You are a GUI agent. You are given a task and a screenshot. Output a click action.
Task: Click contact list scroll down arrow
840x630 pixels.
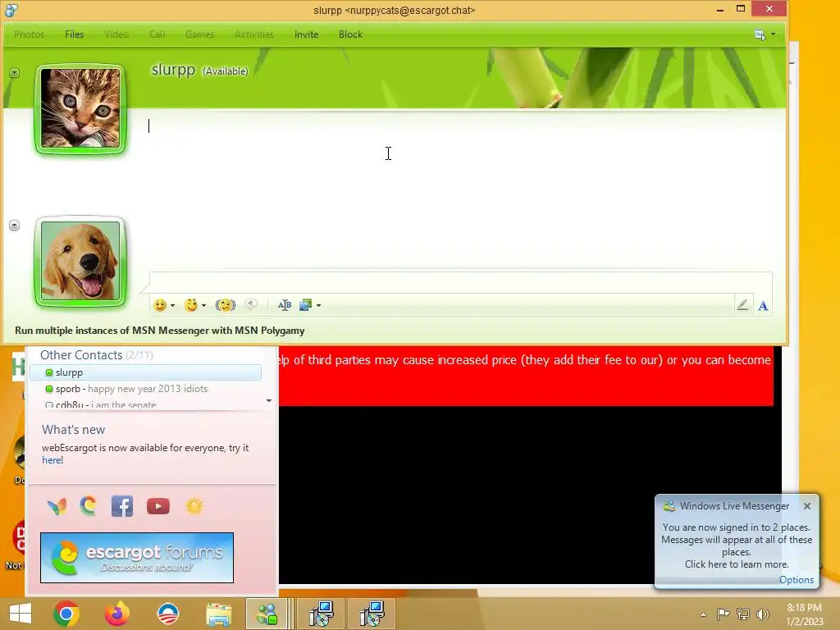(269, 400)
